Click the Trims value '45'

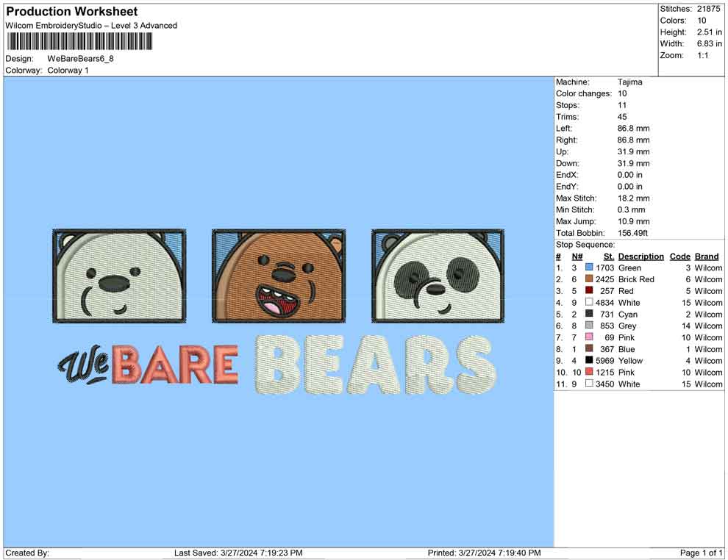622,116
